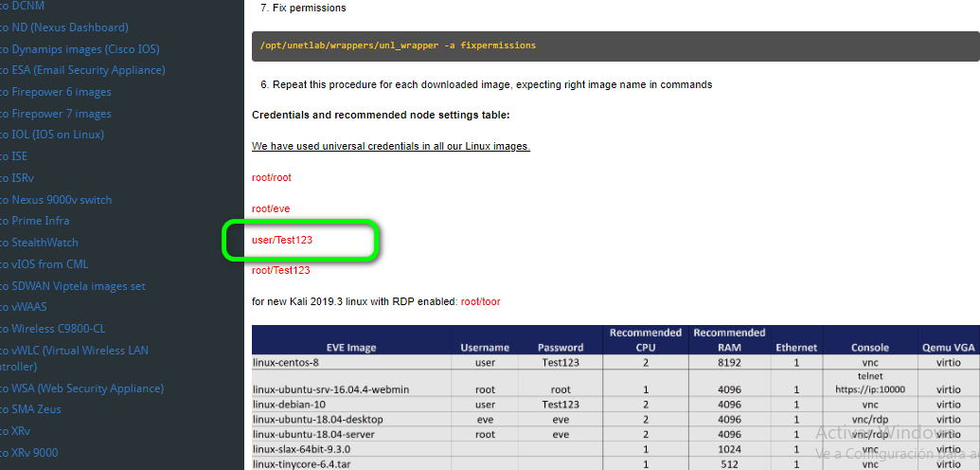Open the StealthWatch sidebar link

click(45, 243)
